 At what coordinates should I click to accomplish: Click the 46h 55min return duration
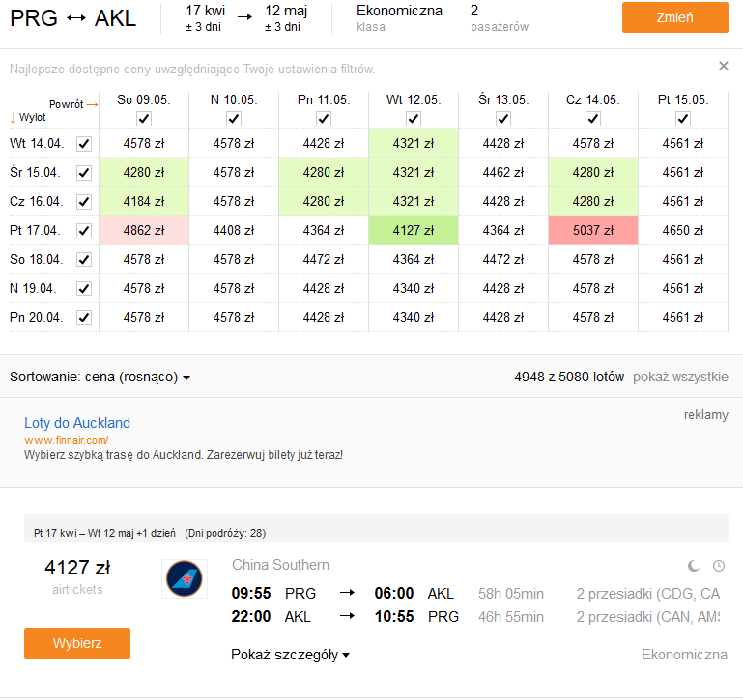[x=511, y=617]
